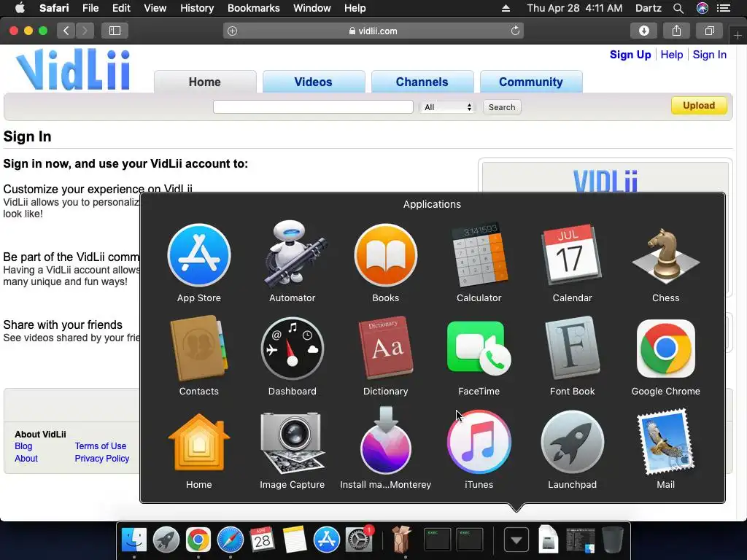Click the Safari Share button

pos(676,31)
